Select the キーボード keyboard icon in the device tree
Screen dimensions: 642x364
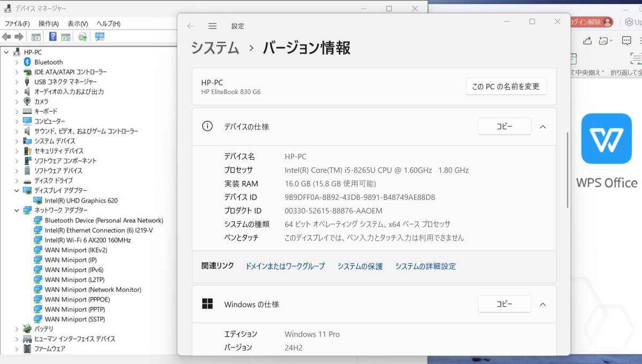point(27,111)
